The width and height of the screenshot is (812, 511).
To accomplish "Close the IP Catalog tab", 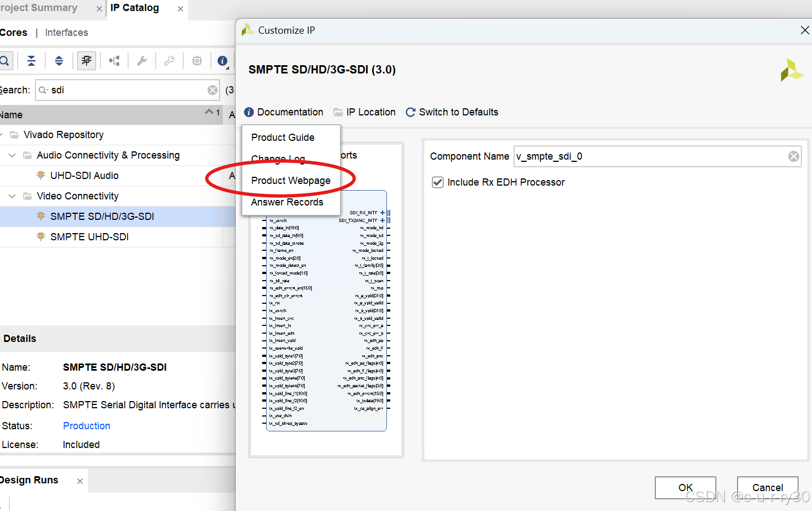I will pos(181,9).
